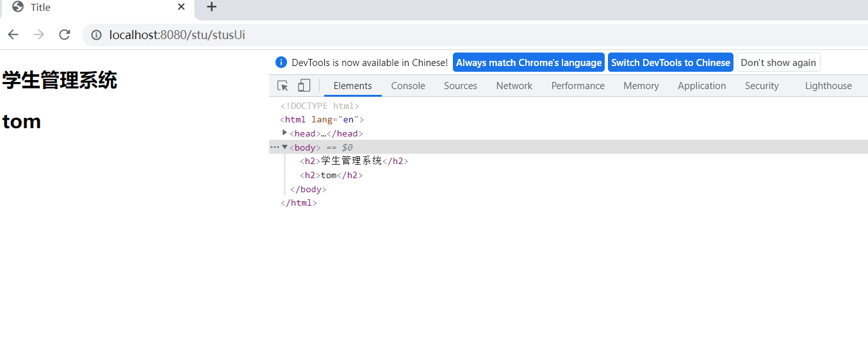
Task: Open a new tab with plus icon
Action: (x=211, y=7)
